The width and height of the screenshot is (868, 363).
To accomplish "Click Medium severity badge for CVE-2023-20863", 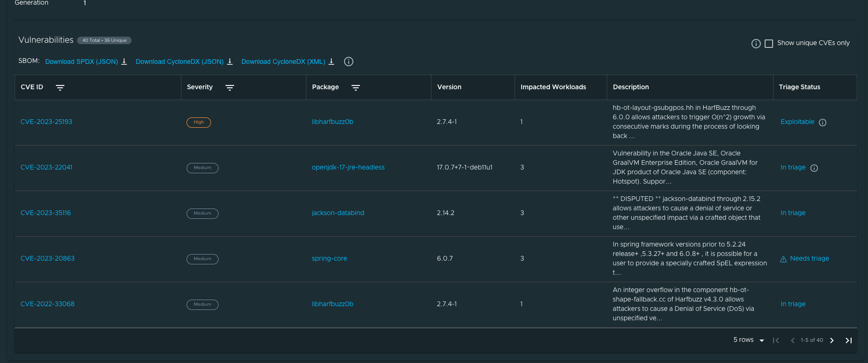I will (x=203, y=259).
